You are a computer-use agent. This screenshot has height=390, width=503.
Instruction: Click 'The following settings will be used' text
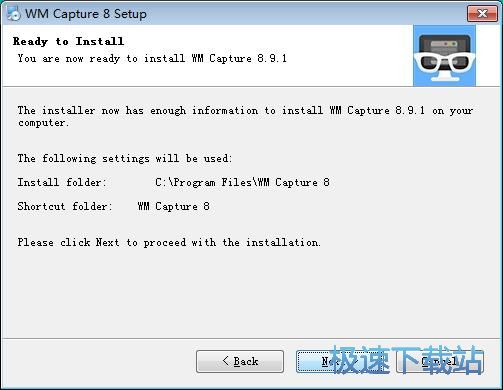pyautogui.click(x=125, y=158)
